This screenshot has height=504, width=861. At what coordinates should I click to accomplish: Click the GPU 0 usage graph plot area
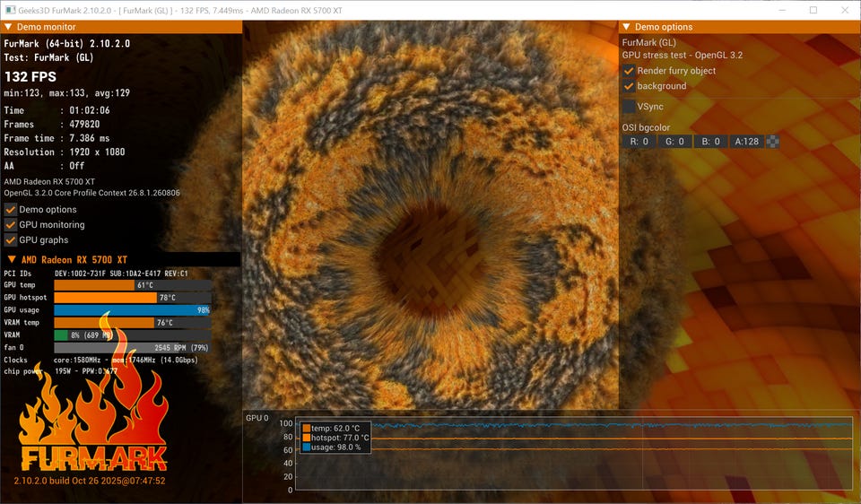click(x=574, y=454)
